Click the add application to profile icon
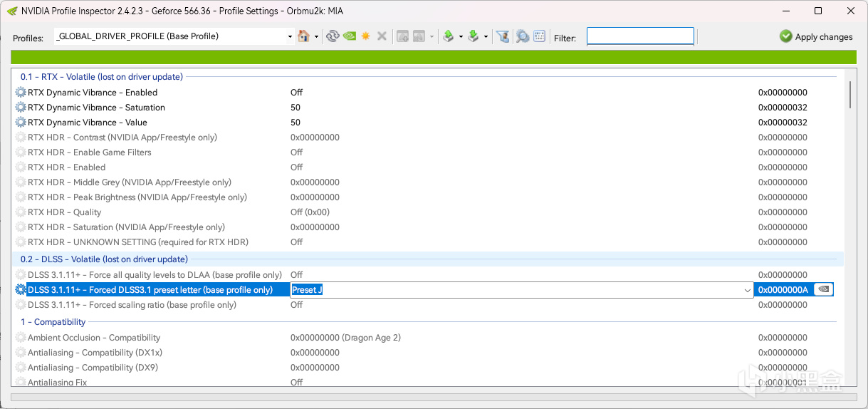The height and width of the screenshot is (409, 868). click(402, 36)
